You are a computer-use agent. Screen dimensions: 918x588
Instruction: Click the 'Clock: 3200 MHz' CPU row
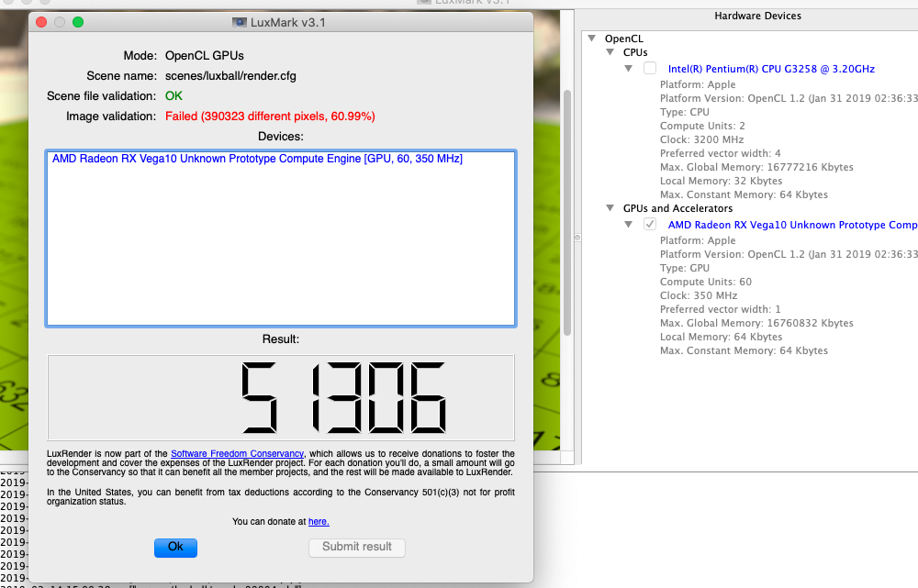(701, 139)
